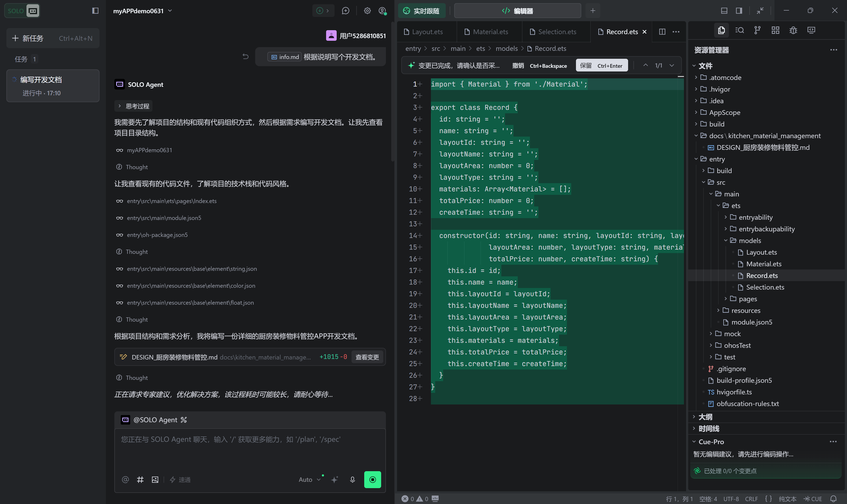Expand the 思考过程 thinking section

[133, 106]
